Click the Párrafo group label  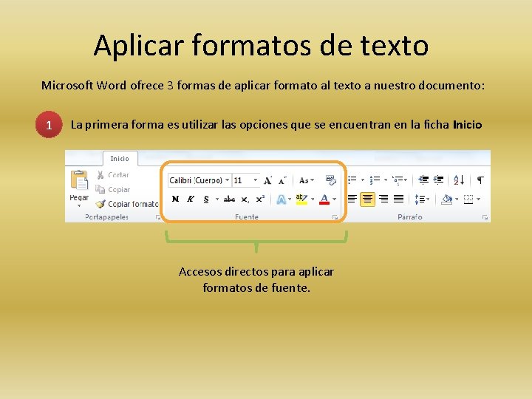point(410,216)
